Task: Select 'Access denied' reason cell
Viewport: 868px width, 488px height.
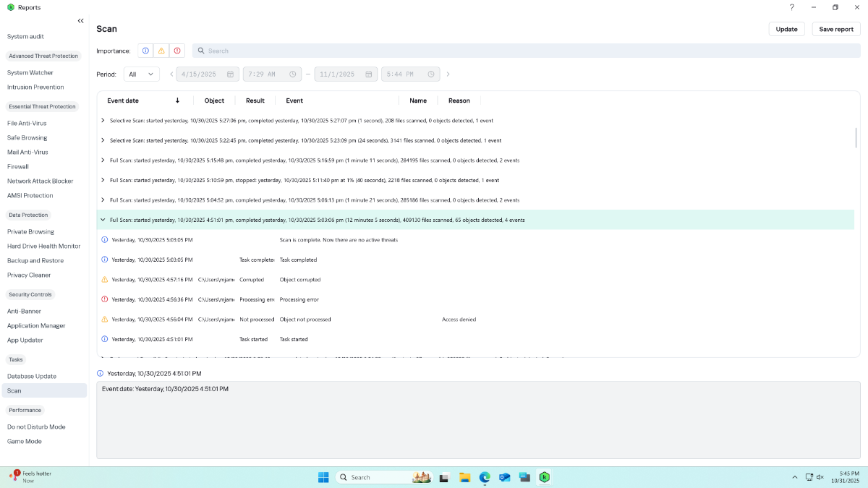Action: click(459, 319)
